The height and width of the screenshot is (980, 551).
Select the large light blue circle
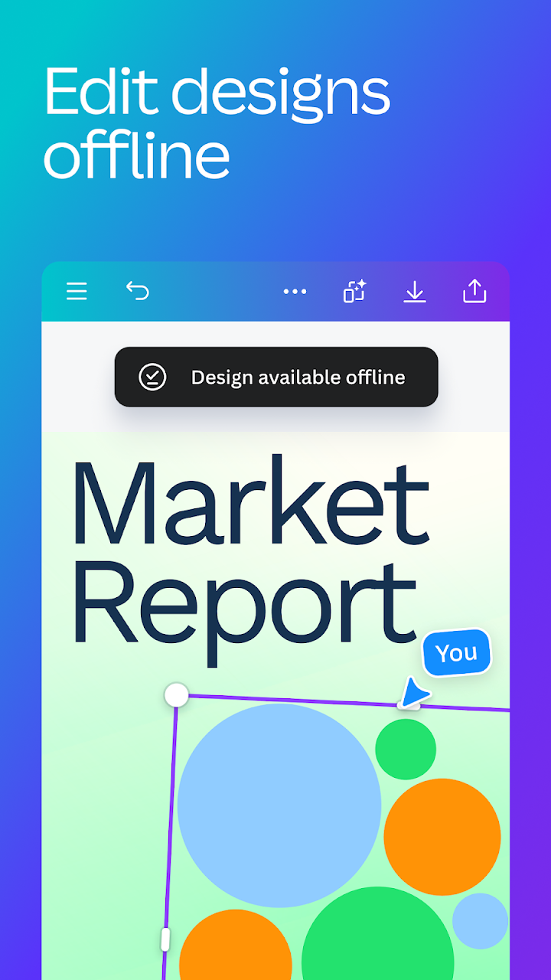point(279,805)
